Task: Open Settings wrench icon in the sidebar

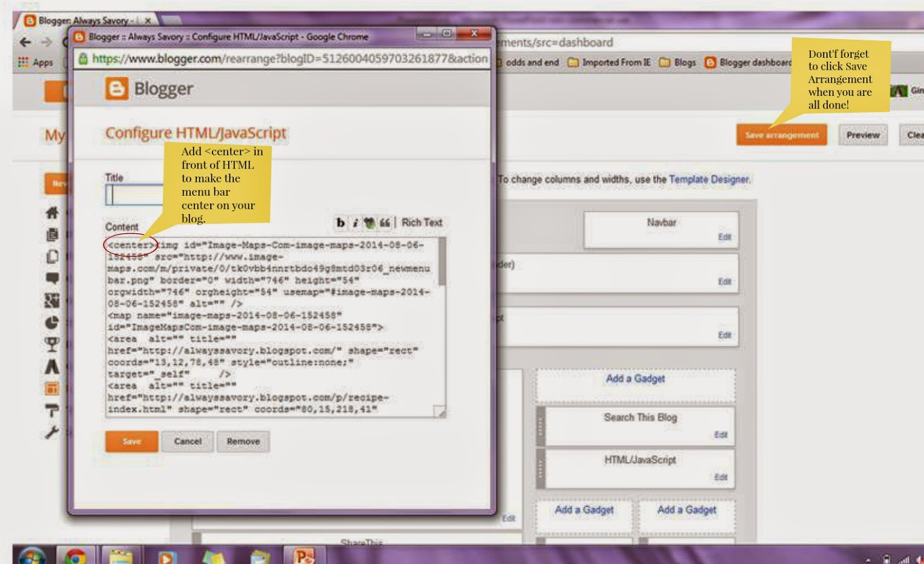Action: click(x=52, y=432)
